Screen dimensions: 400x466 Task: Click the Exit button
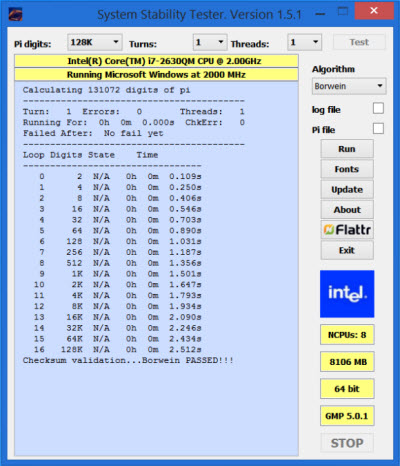[347, 250]
